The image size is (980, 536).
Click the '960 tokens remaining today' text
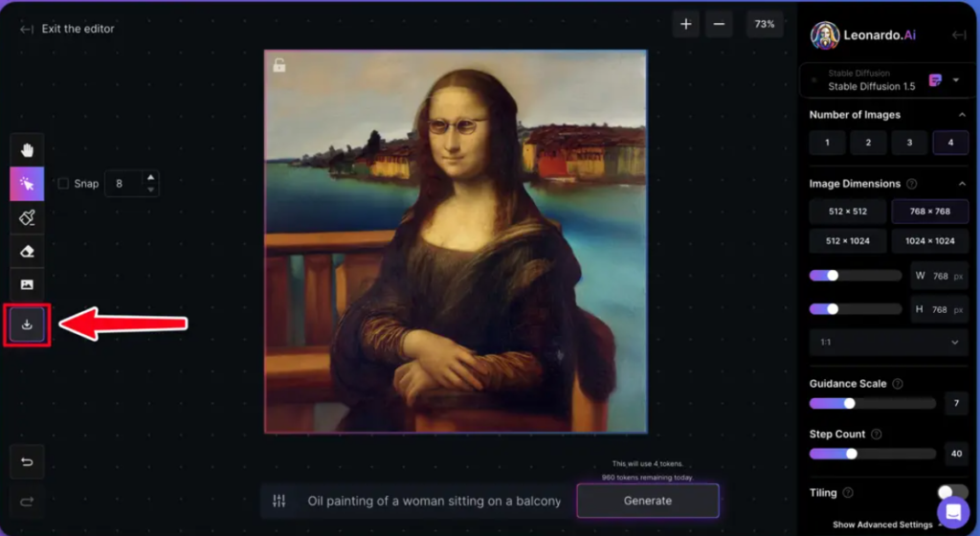[x=648, y=478]
